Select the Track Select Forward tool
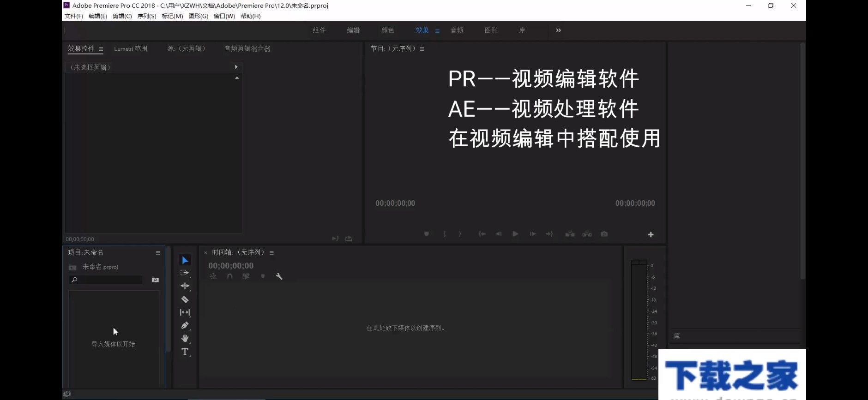868x400 pixels. coord(185,273)
